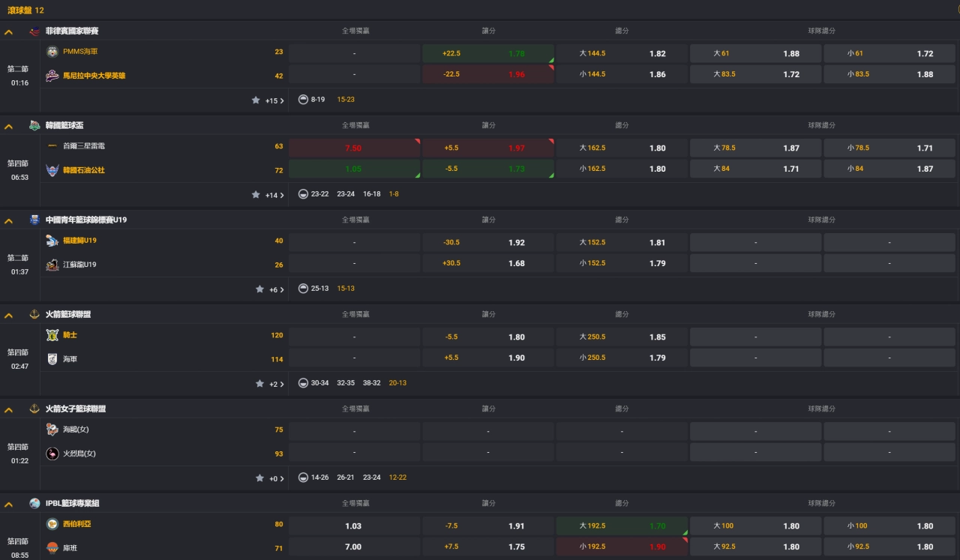Click the 火烈鳥(女) flamingo team icon
This screenshot has height=560, width=960.
(x=52, y=454)
